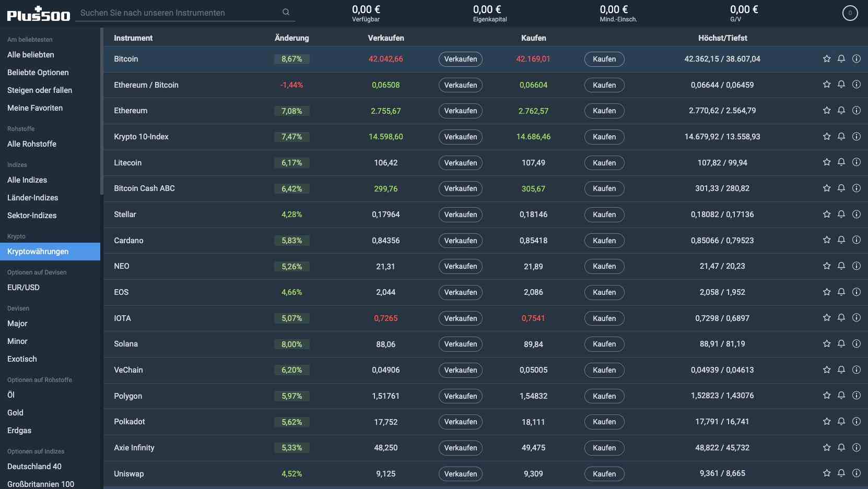868x489 pixels.
Task: Show info for Krypto 10-Index
Action: pos(857,137)
